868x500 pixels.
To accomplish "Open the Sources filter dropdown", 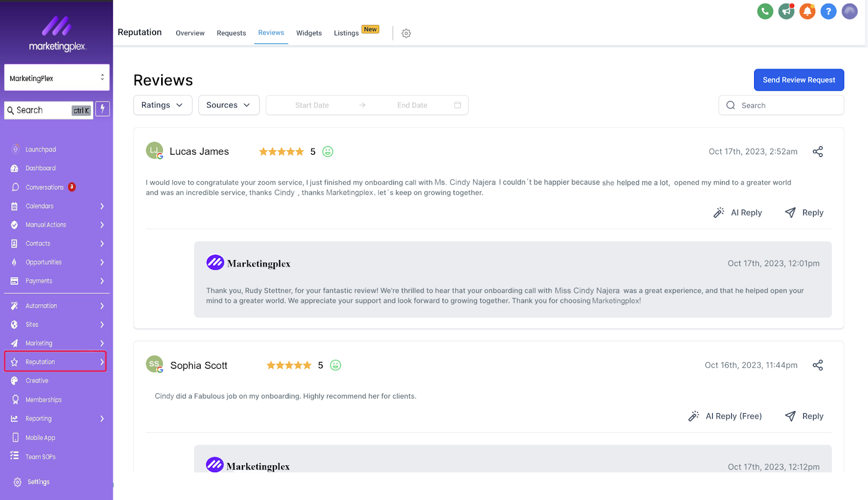I will pos(229,105).
